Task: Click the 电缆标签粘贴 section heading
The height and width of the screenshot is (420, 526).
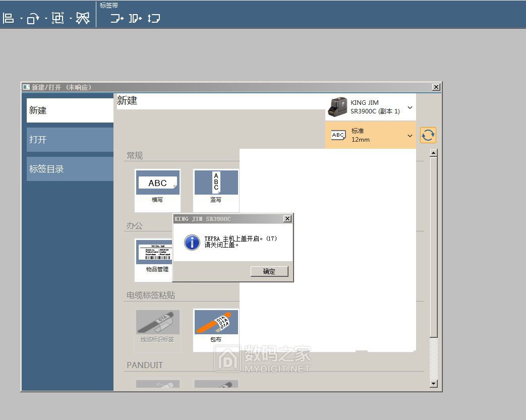Action: (x=151, y=295)
